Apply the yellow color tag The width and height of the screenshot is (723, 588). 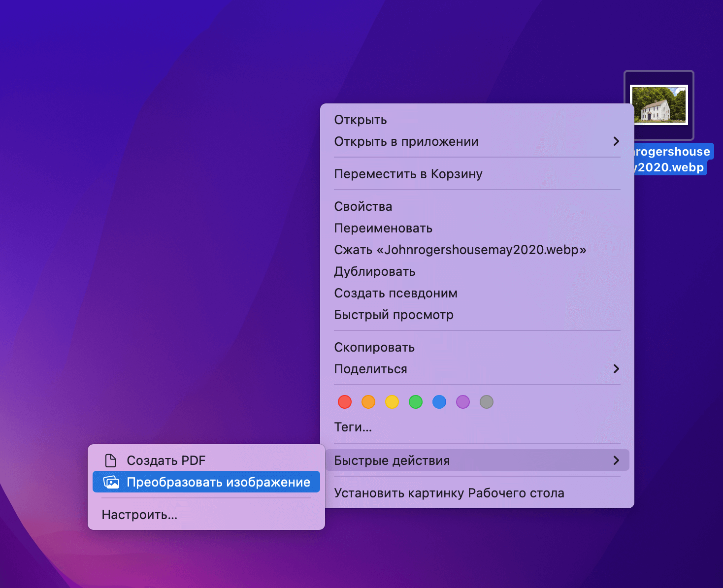point(392,402)
